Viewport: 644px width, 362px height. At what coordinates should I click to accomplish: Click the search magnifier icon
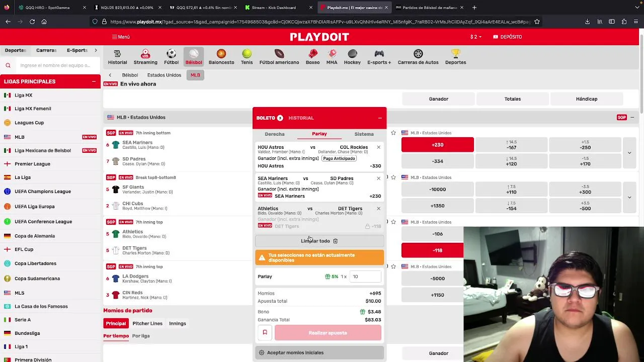[x=8, y=65]
